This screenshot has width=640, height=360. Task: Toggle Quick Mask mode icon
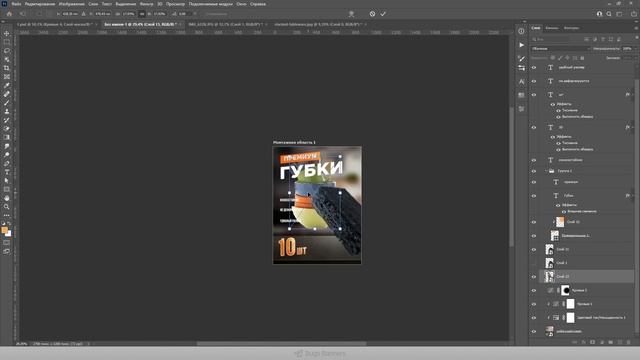pyautogui.click(x=7, y=243)
